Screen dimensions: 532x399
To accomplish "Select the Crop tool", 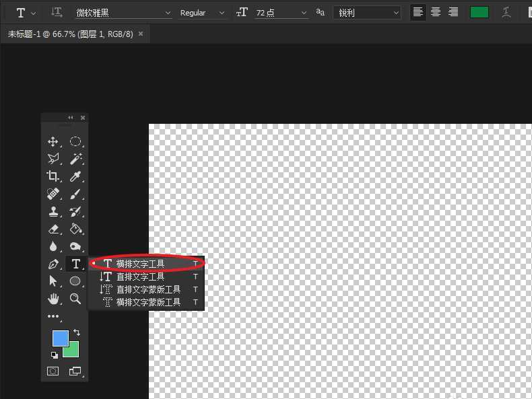I will (53, 176).
